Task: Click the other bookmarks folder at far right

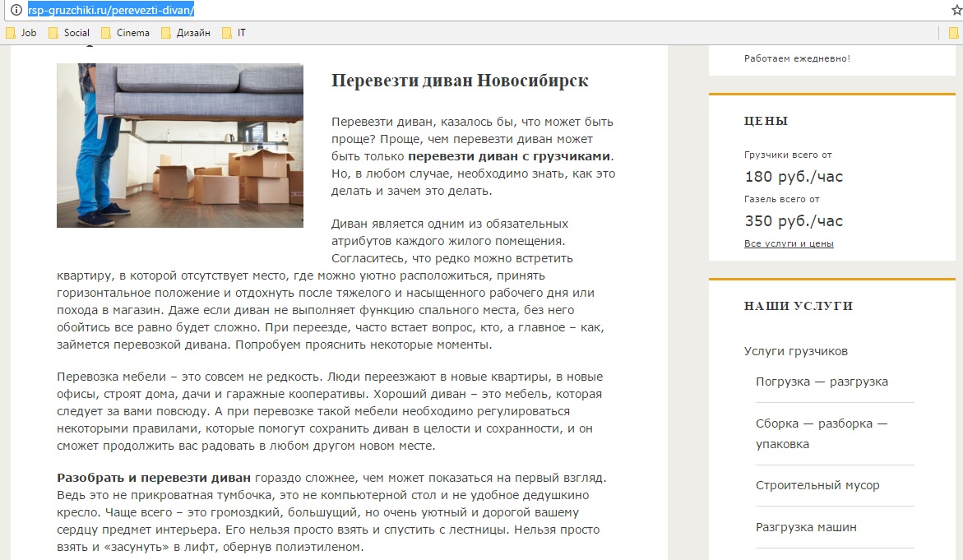Action: point(954,33)
